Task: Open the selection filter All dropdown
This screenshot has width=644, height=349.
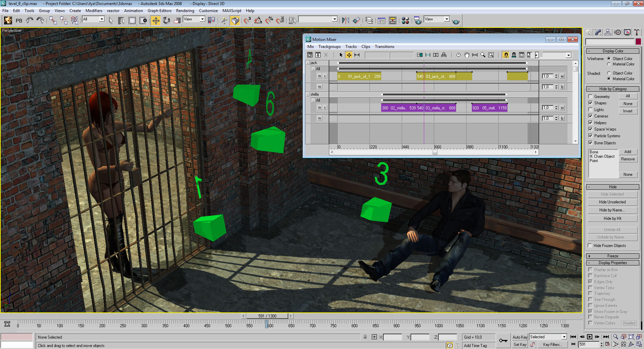Action: pos(94,19)
